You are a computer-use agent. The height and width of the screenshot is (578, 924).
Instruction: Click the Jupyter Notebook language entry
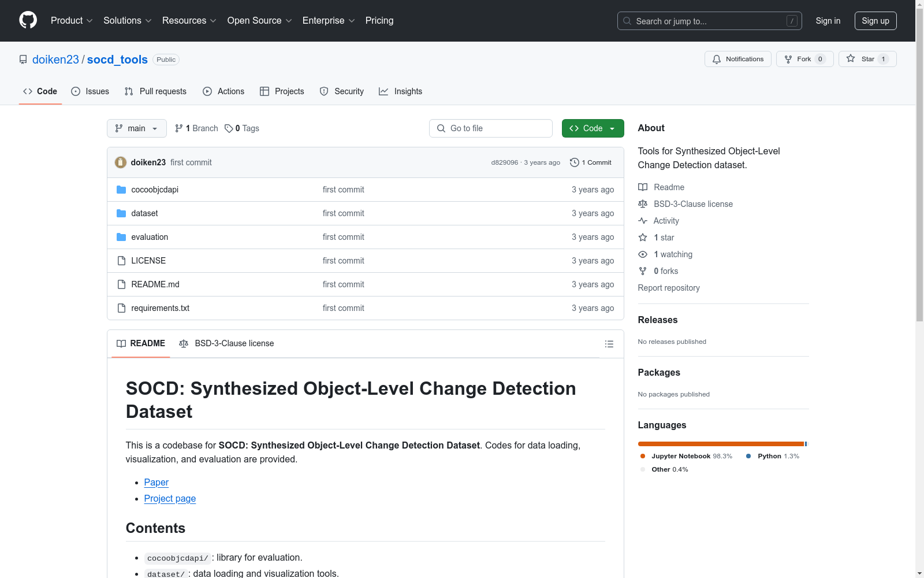click(686, 456)
